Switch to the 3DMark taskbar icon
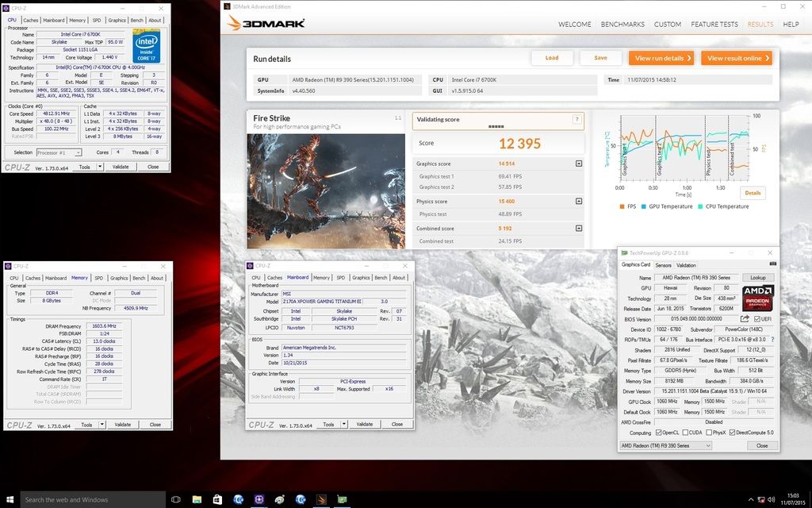The height and width of the screenshot is (508, 812). (321, 500)
